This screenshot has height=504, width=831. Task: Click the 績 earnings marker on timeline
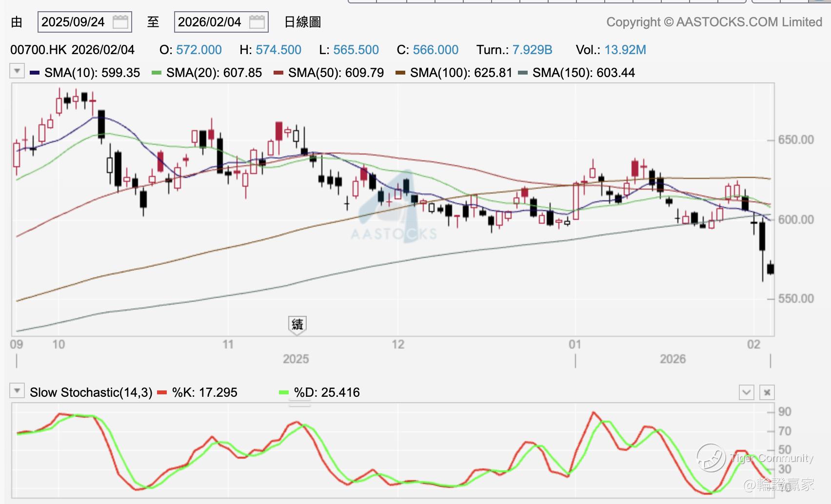tap(297, 324)
